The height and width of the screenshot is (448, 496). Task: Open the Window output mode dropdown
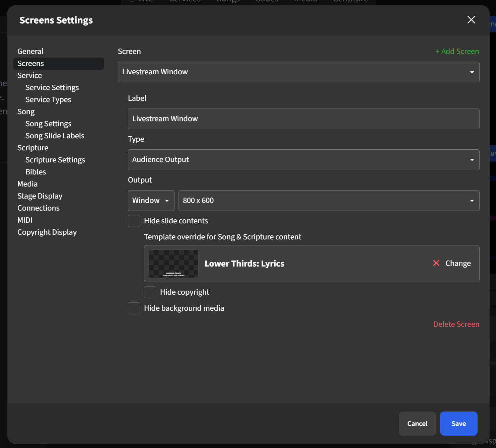pyautogui.click(x=151, y=200)
